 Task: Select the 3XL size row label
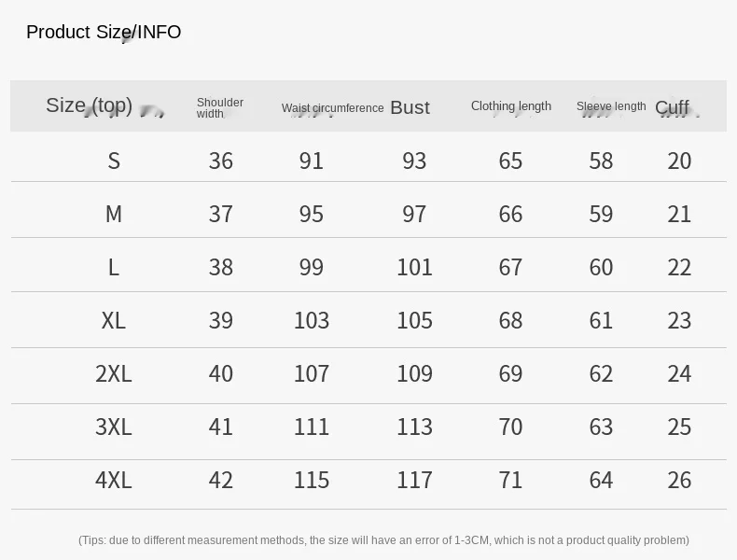[x=114, y=427]
